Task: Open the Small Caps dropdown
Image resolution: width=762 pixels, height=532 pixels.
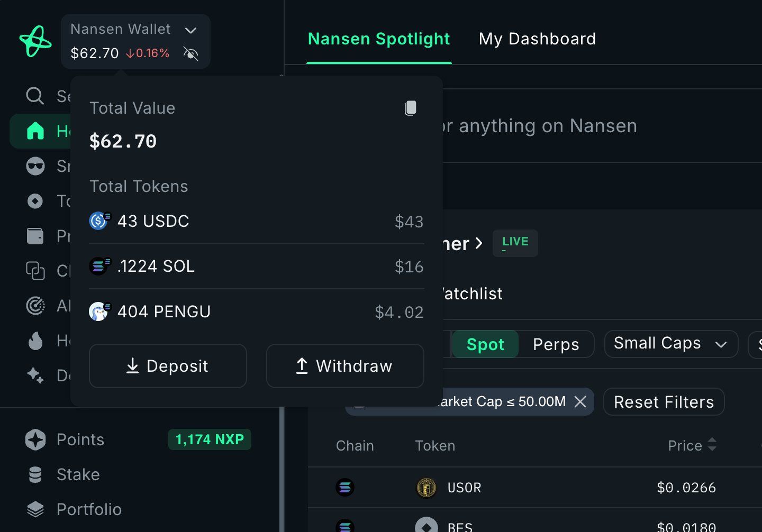Action: click(x=670, y=344)
